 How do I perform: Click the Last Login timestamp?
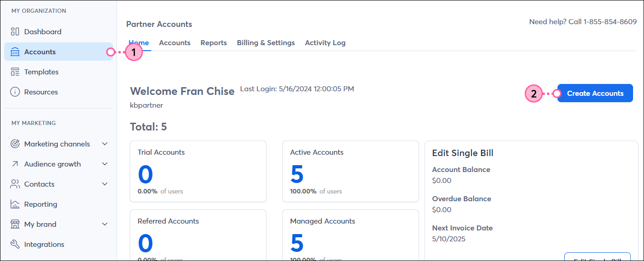(297, 89)
